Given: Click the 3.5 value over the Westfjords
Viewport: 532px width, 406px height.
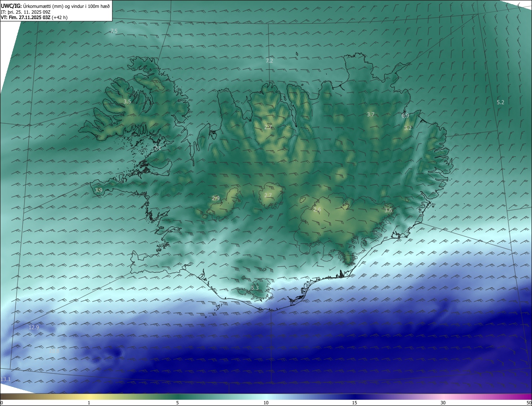Looking at the screenshot, I should [127, 101].
